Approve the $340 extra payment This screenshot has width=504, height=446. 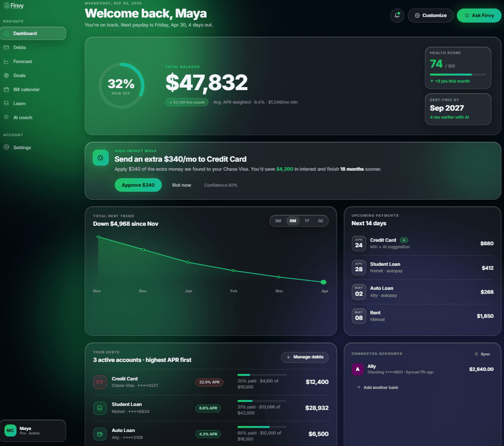tap(138, 185)
